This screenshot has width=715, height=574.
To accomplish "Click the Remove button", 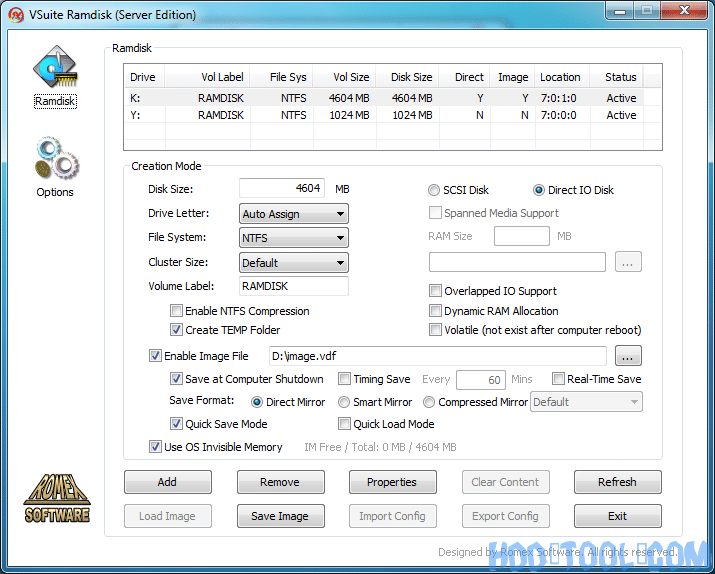I will pyautogui.click(x=280, y=482).
